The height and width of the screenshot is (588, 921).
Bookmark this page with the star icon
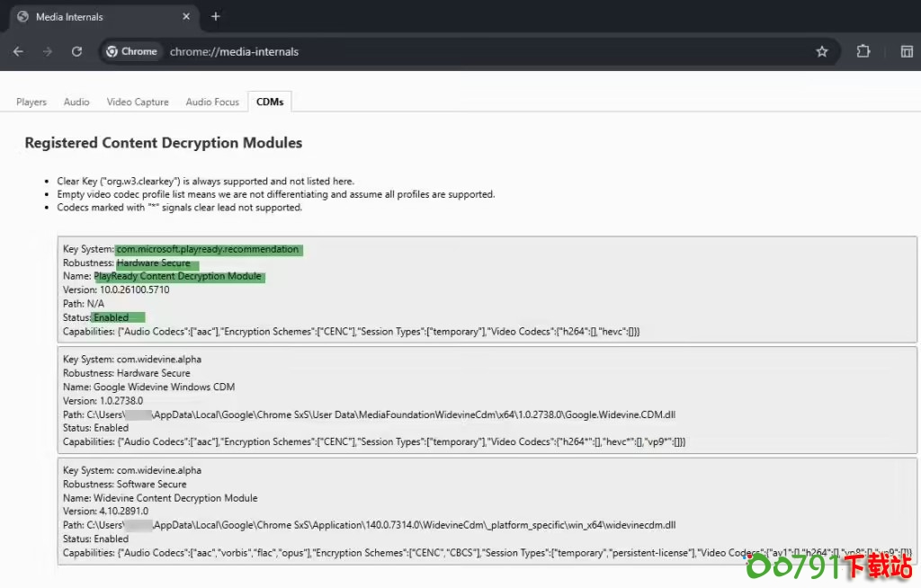(x=822, y=51)
